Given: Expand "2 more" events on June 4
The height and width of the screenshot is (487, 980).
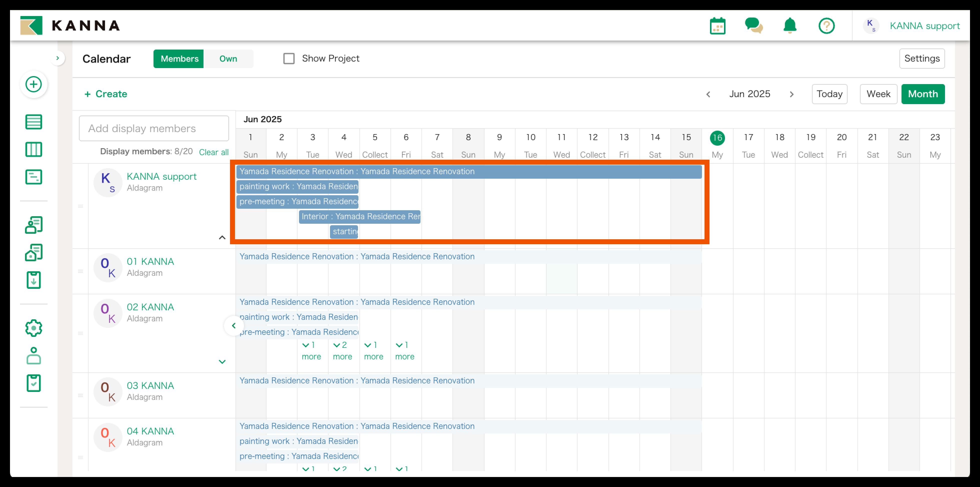Looking at the screenshot, I should [x=342, y=350].
